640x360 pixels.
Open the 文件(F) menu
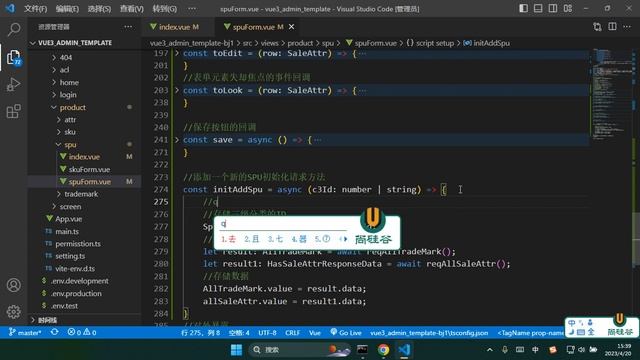pos(36,9)
